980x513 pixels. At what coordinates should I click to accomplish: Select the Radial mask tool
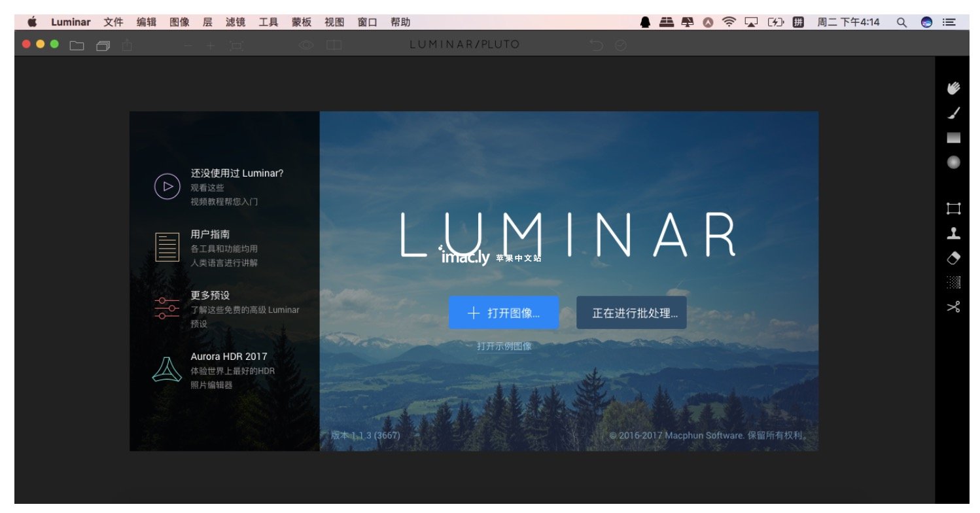(953, 162)
